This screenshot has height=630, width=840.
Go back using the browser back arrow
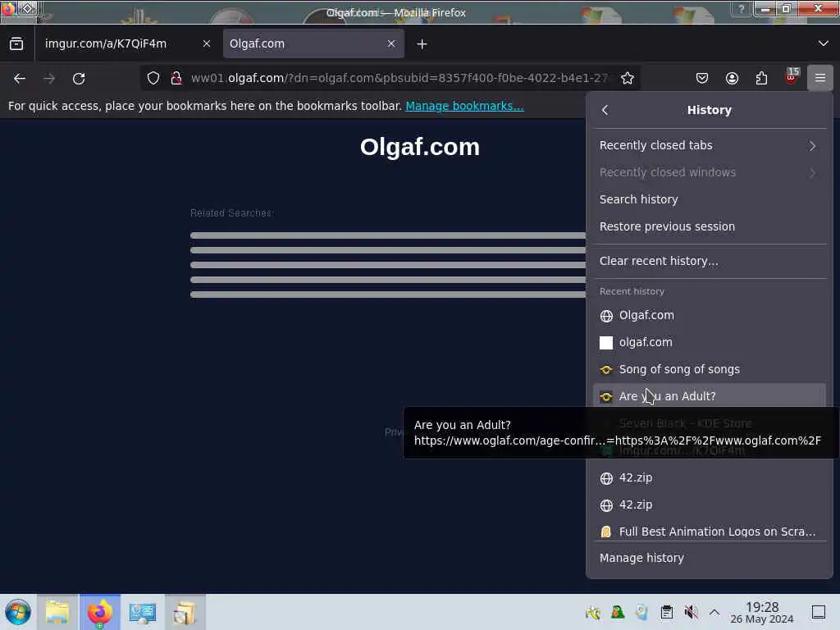point(20,79)
